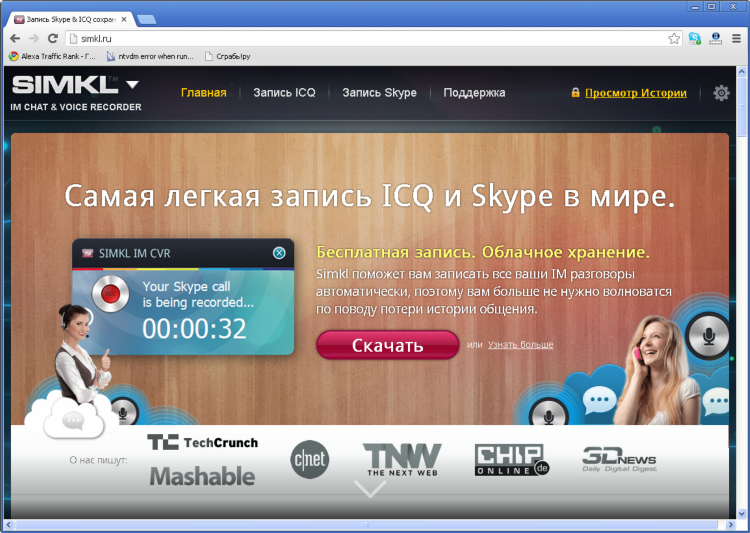
Task: Open the Запись Skype menu item
Action: [x=379, y=93]
